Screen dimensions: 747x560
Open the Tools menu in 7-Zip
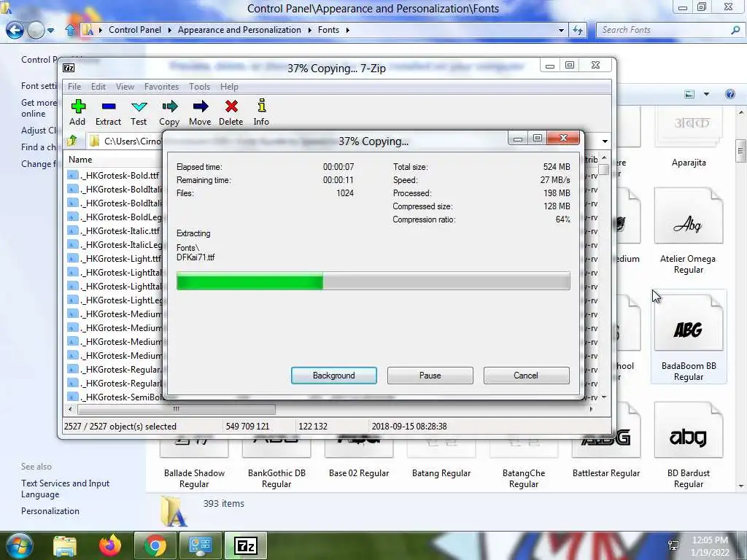coord(199,87)
